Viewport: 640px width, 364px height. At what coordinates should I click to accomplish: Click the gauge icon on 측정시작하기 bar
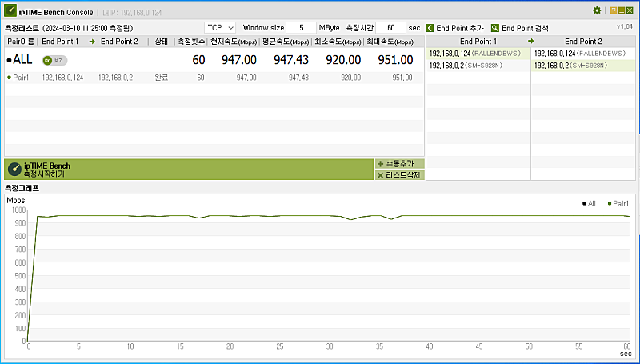pyautogui.click(x=14, y=170)
